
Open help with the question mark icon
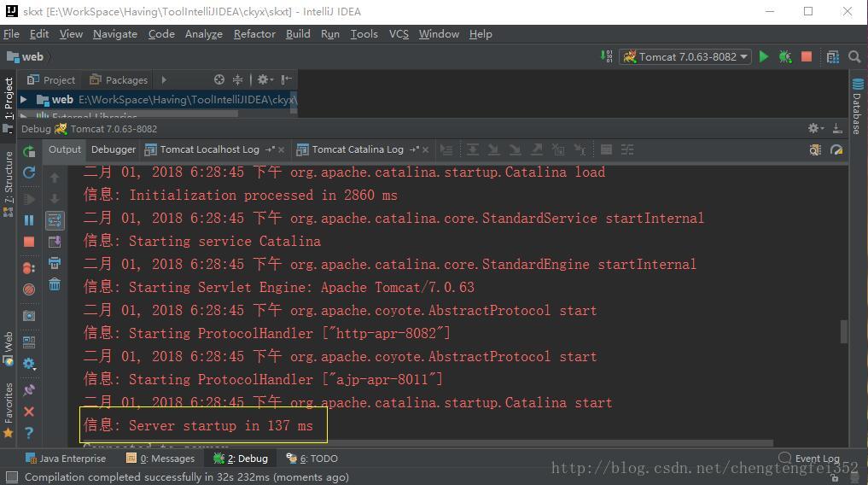coord(29,432)
